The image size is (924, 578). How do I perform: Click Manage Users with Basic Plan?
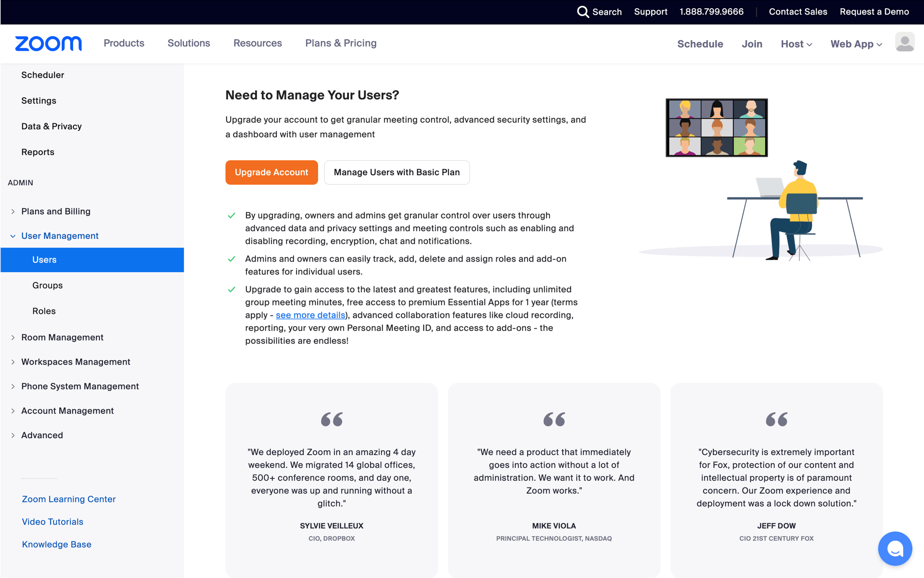coord(397,172)
